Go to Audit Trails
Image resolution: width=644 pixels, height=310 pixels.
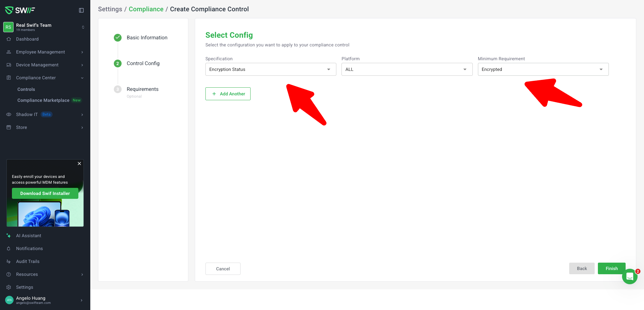(x=27, y=261)
